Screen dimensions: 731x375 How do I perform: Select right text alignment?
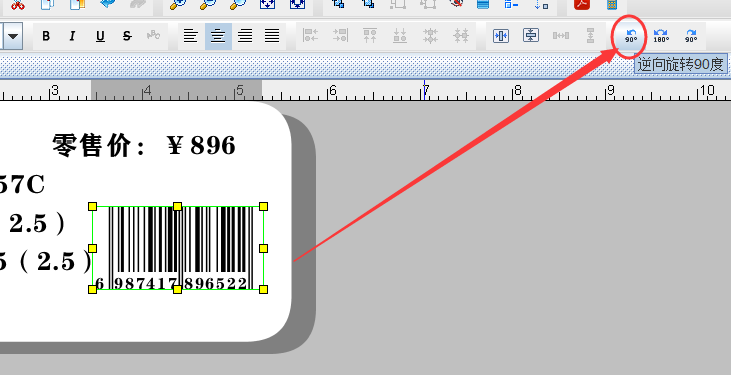(x=245, y=36)
